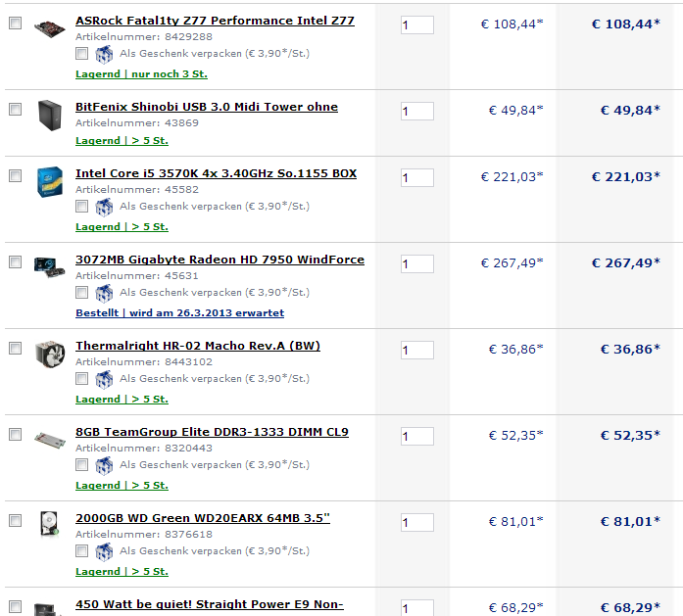Viewport: 683px width, 616px height.
Task: Click the BitFenix Shinobi tower case image
Action: tap(50, 116)
